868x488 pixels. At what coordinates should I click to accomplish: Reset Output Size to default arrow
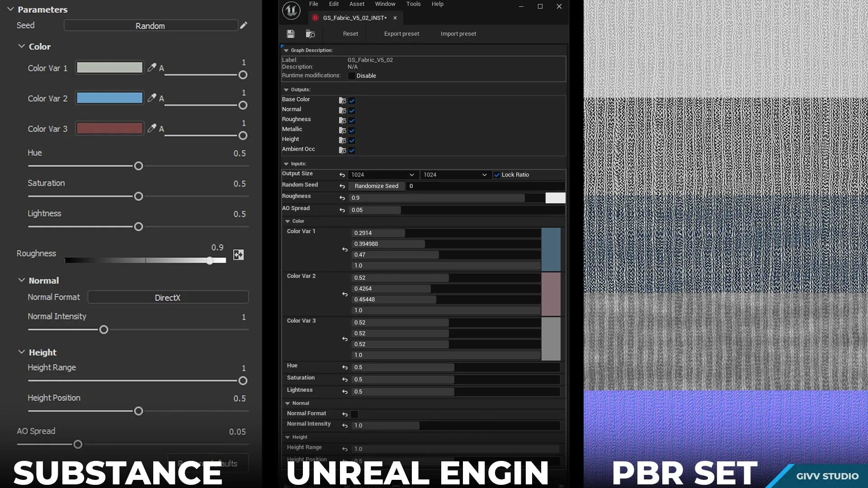[x=342, y=175]
